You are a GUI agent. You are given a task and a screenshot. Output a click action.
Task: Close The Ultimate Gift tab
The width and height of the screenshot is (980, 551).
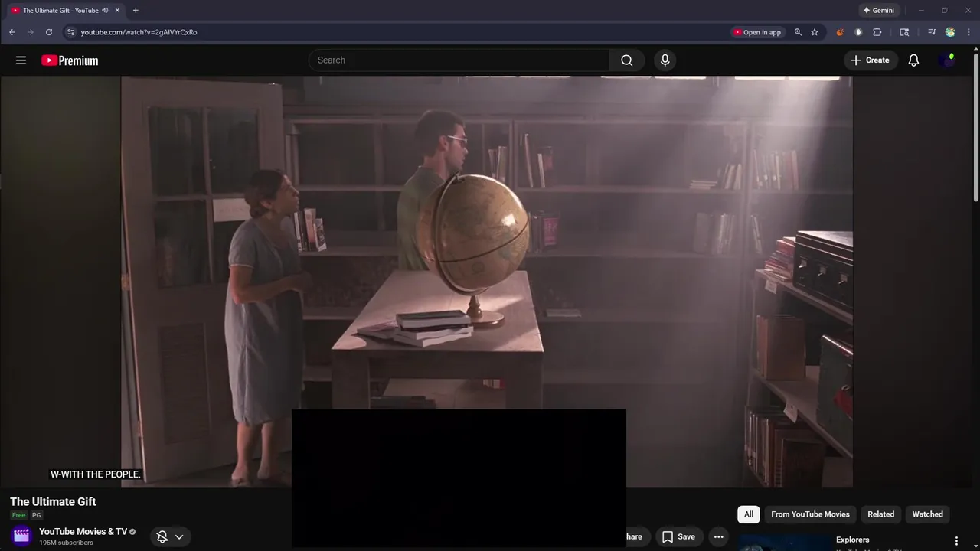(x=117, y=11)
